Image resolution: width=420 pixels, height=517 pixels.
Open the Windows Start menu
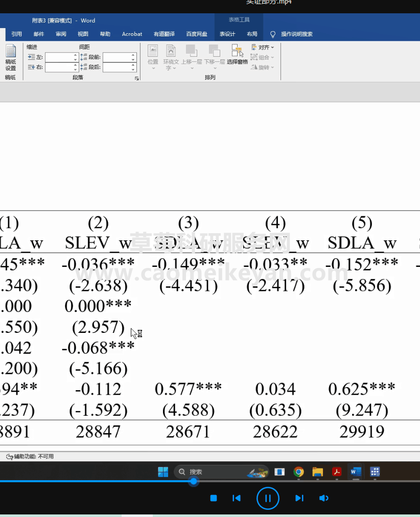163,472
